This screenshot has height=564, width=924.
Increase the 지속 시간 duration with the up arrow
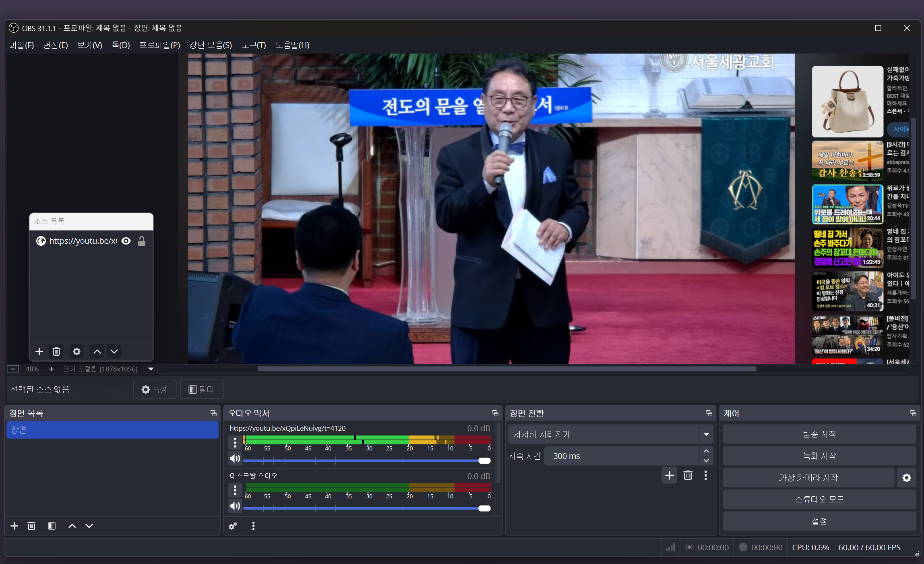pyautogui.click(x=706, y=451)
